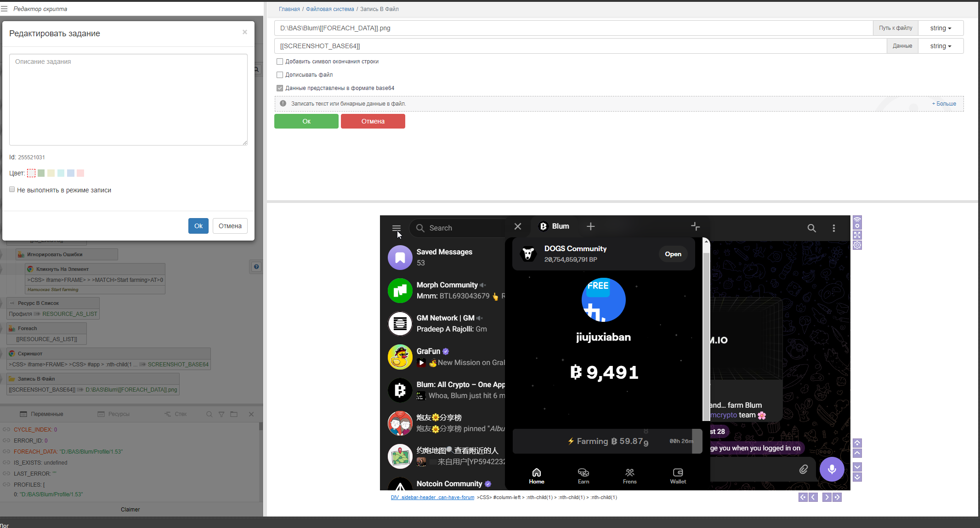This screenshot has width=980, height=528.
Task: Open the Earn tab in Blum
Action: coord(583,476)
